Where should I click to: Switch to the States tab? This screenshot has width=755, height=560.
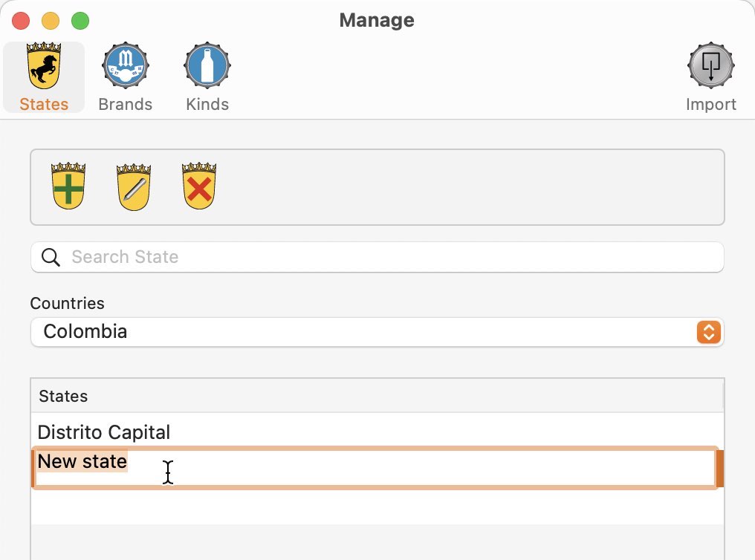(x=44, y=77)
